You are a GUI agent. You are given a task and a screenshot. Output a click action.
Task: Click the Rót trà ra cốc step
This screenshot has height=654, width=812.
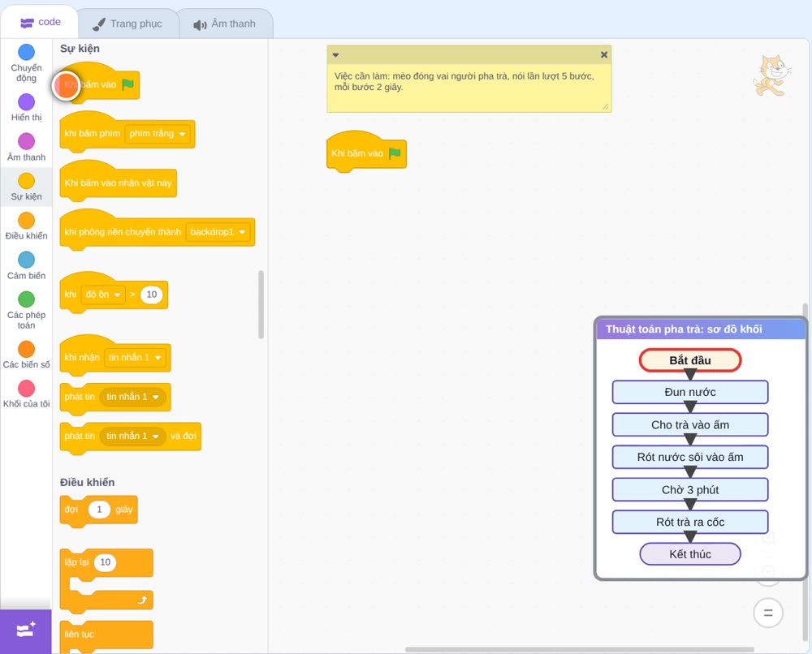point(690,522)
